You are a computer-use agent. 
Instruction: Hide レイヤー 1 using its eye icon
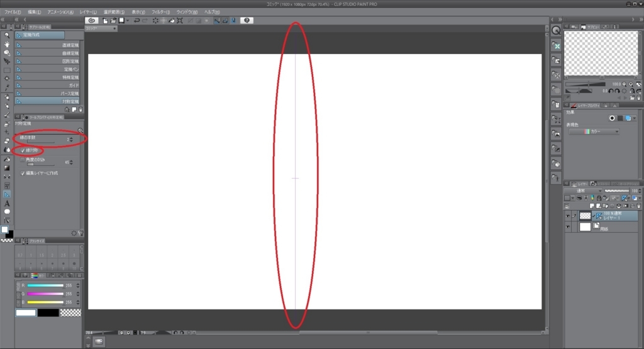point(568,216)
